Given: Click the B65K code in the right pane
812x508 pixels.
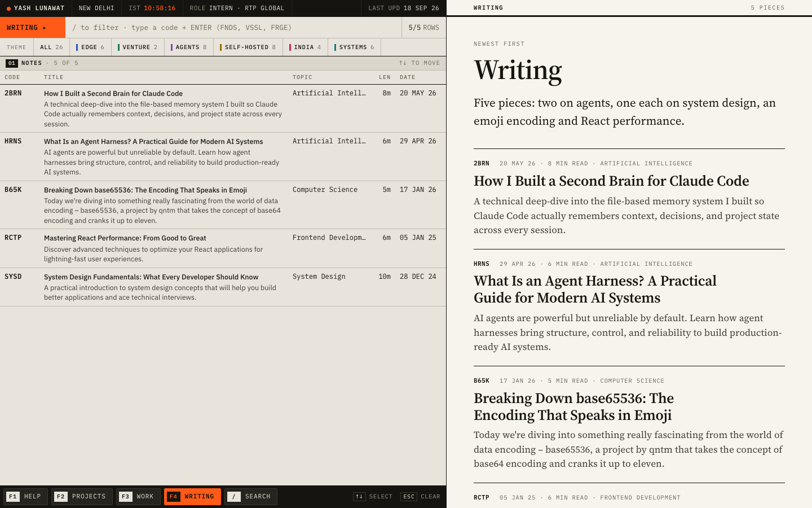Looking at the screenshot, I should (482, 381).
